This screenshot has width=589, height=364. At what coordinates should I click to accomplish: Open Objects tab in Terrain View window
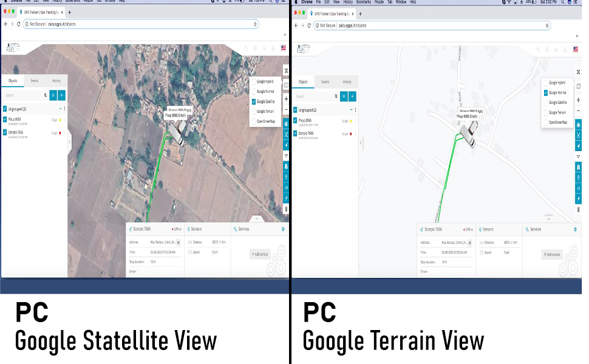(303, 82)
